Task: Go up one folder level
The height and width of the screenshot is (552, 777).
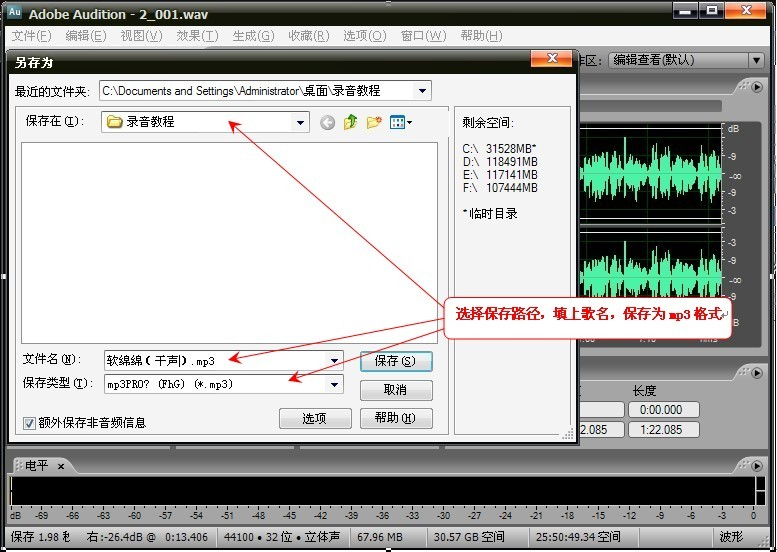Action: coord(350,122)
